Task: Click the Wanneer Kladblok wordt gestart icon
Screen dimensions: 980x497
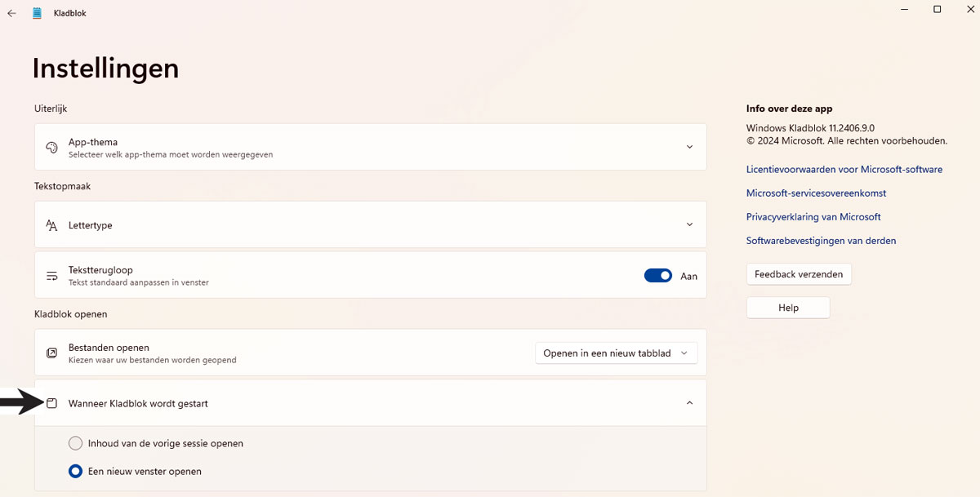Action: [x=51, y=403]
